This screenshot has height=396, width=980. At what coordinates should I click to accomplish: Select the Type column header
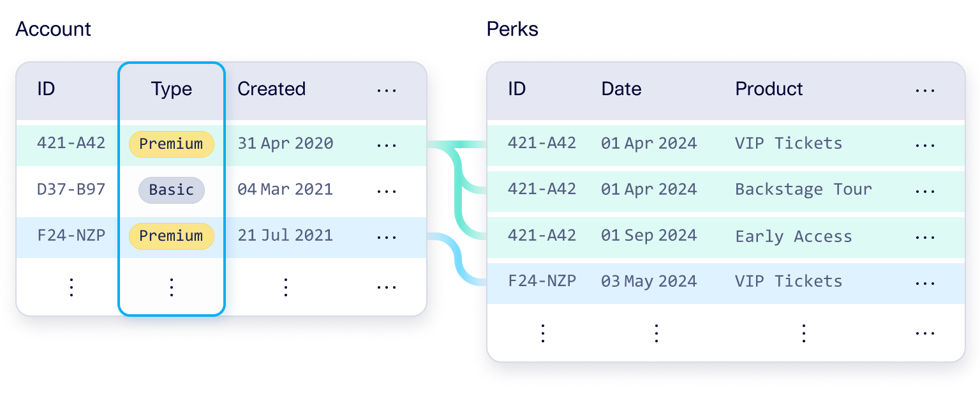pos(171,89)
